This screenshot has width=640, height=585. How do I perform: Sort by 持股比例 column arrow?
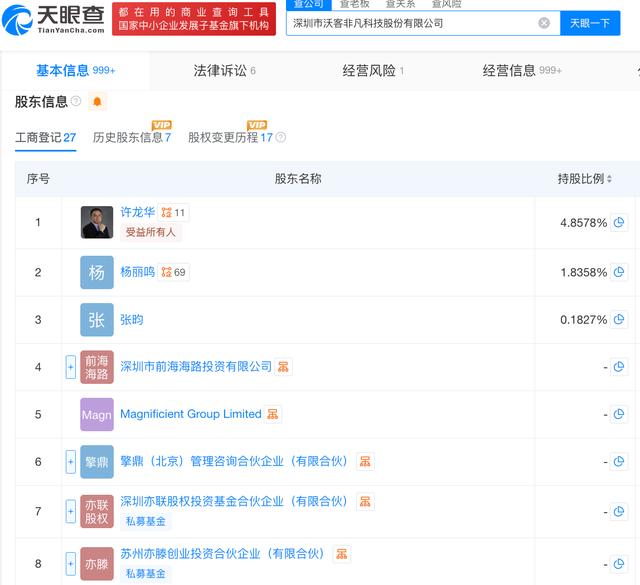click(x=610, y=179)
